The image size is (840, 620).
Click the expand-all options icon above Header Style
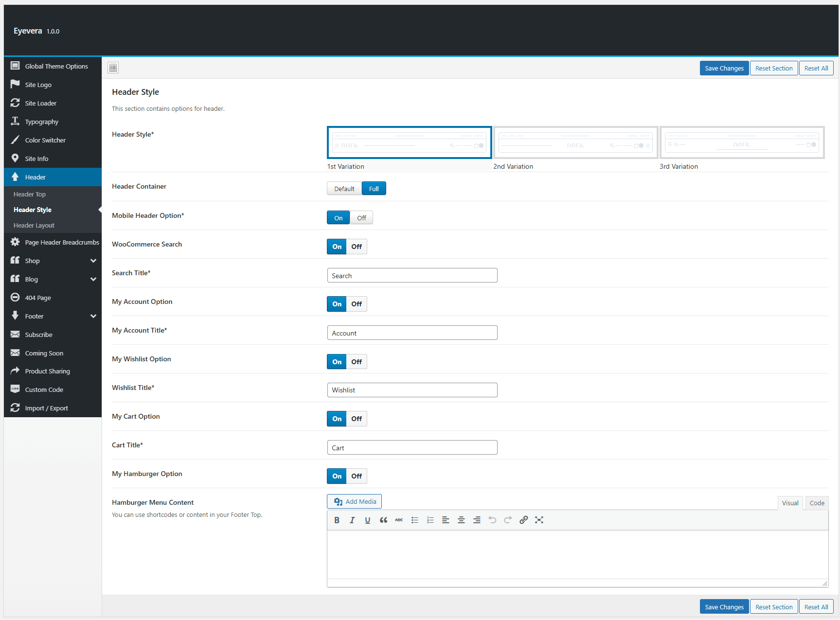point(113,68)
